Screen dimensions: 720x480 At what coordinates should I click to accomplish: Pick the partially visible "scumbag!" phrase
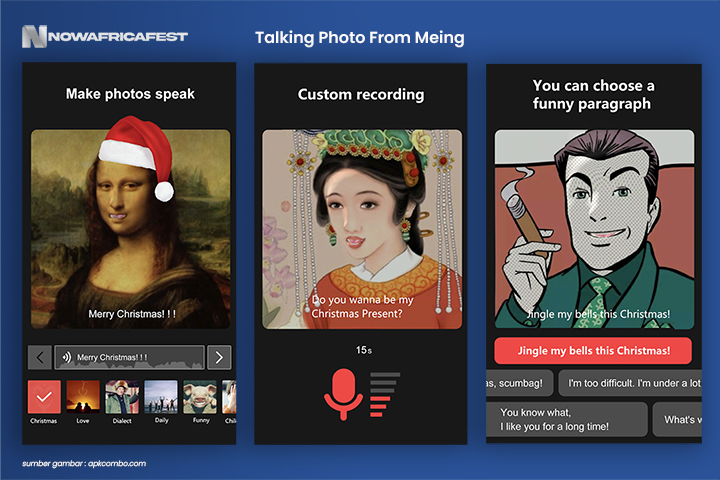point(520,383)
